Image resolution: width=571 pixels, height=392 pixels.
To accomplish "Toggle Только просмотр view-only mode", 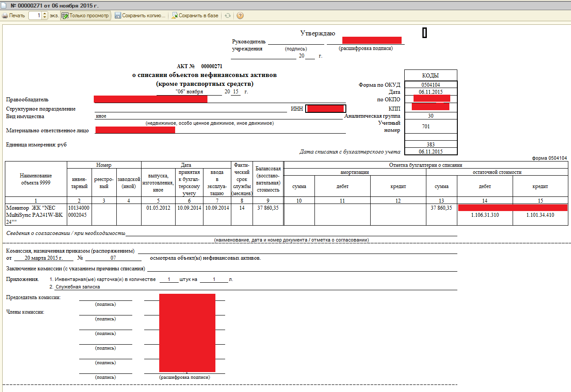I will click(85, 15).
